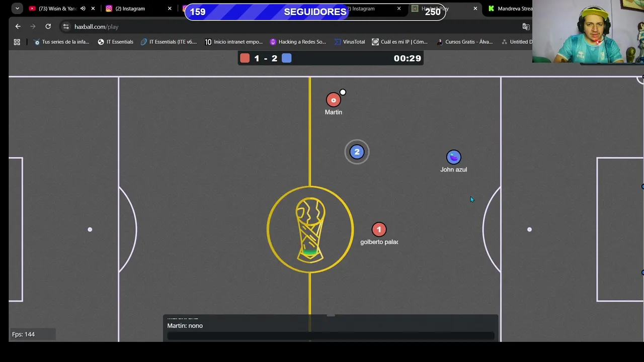Mute the audio icon on YouTube tab
This screenshot has height=362, width=644.
[83, 9]
